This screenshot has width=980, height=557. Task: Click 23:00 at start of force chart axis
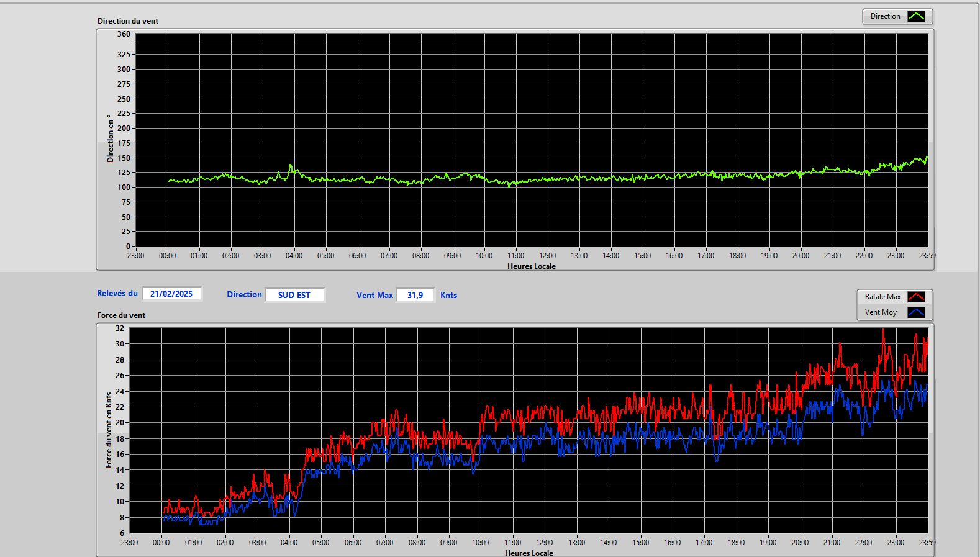(129, 543)
